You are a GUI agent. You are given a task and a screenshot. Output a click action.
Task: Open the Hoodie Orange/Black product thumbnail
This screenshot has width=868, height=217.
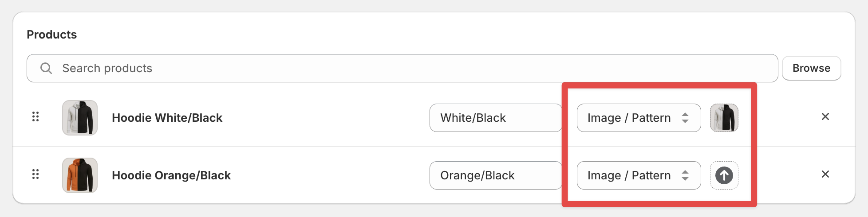point(80,175)
